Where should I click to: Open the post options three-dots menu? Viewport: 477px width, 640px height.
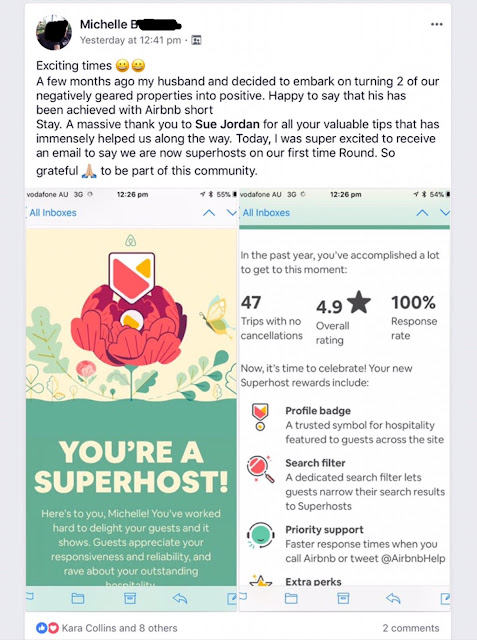click(437, 24)
